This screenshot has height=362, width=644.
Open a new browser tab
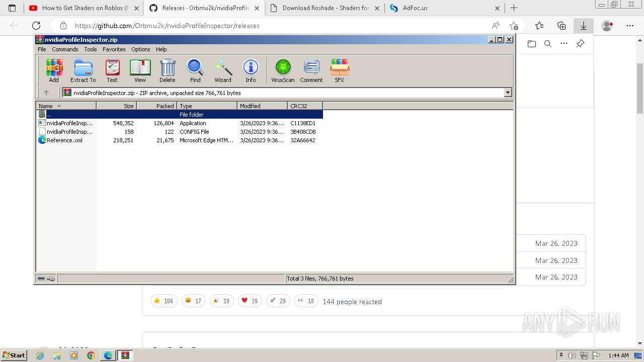pos(514,8)
